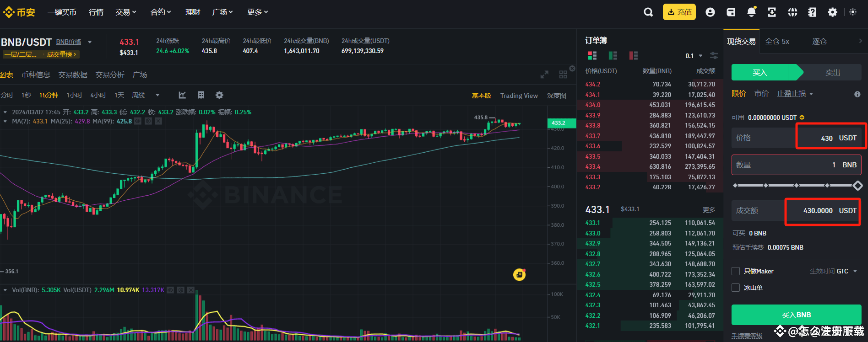Click the yellow 充值 deposit button

pyautogui.click(x=679, y=12)
